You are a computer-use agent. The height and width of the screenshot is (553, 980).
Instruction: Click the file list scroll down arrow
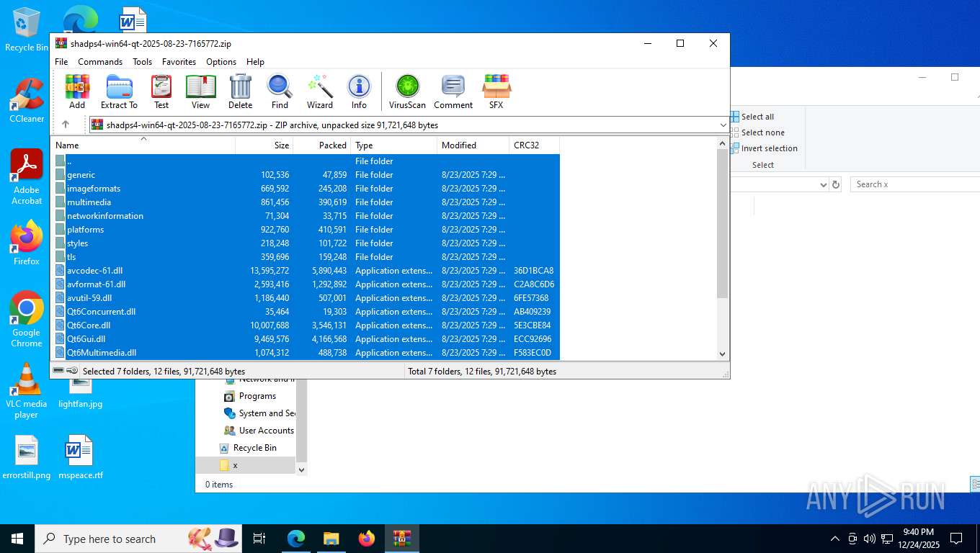pyautogui.click(x=723, y=354)
